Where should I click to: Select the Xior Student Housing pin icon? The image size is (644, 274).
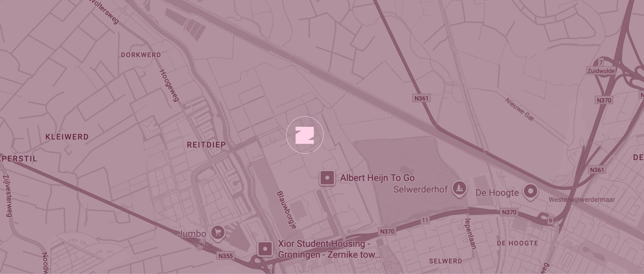tap(265, 249)
